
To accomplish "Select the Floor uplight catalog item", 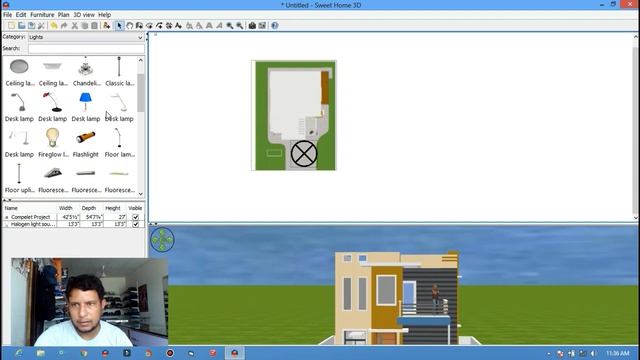I will pyautogui.click(x=19, y=178).
